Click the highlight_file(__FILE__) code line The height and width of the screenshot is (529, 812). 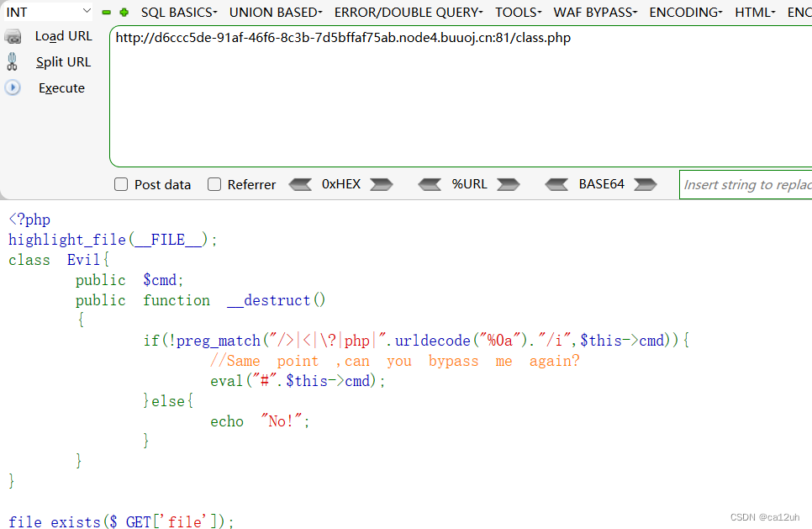pos(113,240)
